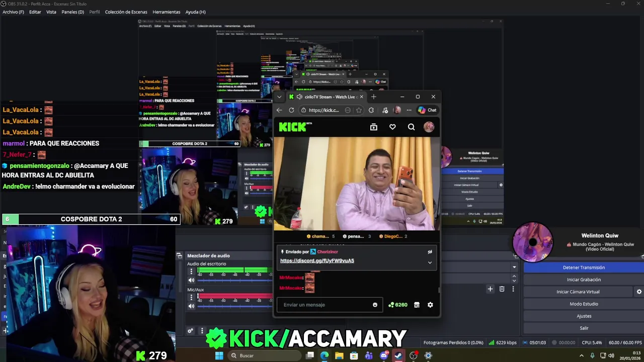Viewport: 644px width, 362px height.
Task: Open the pinned discord.gg link
Action: point(317,261)
